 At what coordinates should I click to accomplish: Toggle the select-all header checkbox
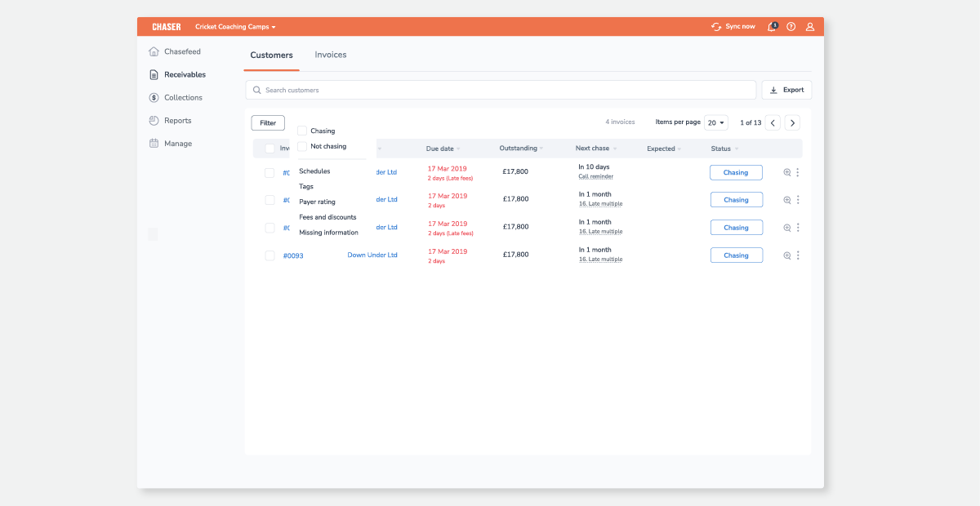(x=269, y=149)
